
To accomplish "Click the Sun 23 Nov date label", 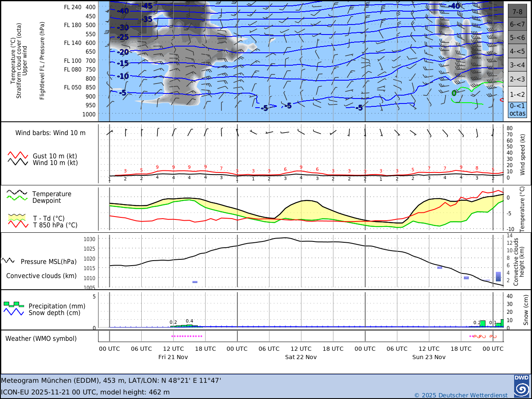I will 429,357.
